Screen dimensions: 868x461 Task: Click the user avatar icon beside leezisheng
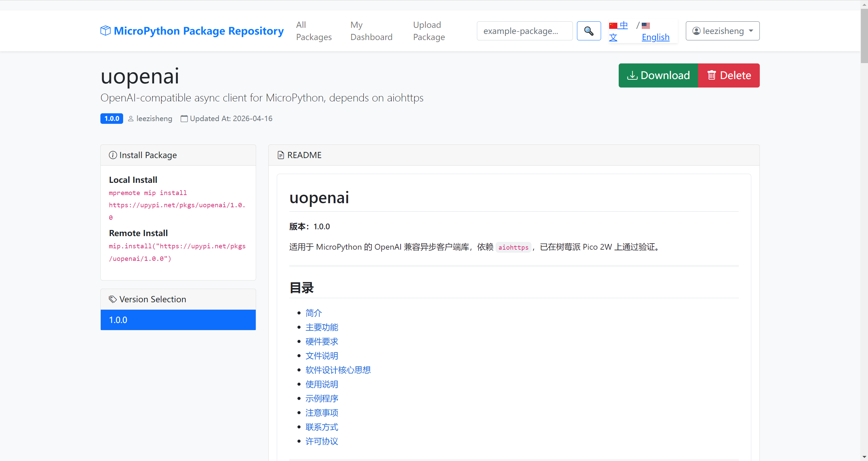[x=696, y=31]
